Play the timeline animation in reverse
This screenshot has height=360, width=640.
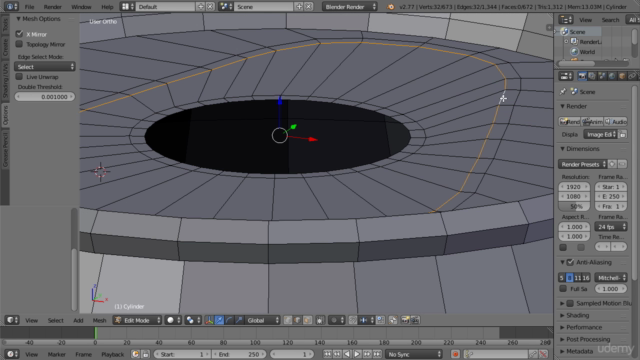point(347,354)
